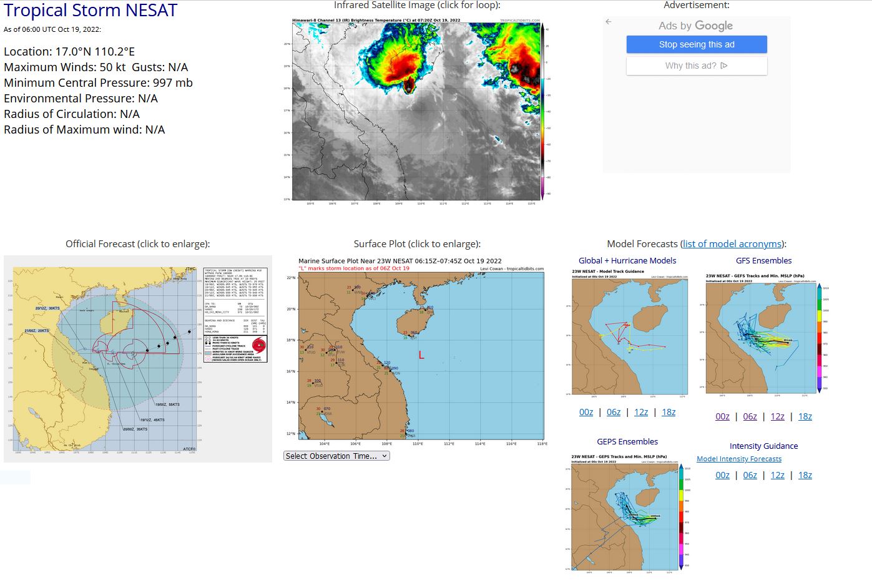This screenshot has height=588, width=872.
Task: Select 00z run under GFS Ensembles
Action: 722,416
